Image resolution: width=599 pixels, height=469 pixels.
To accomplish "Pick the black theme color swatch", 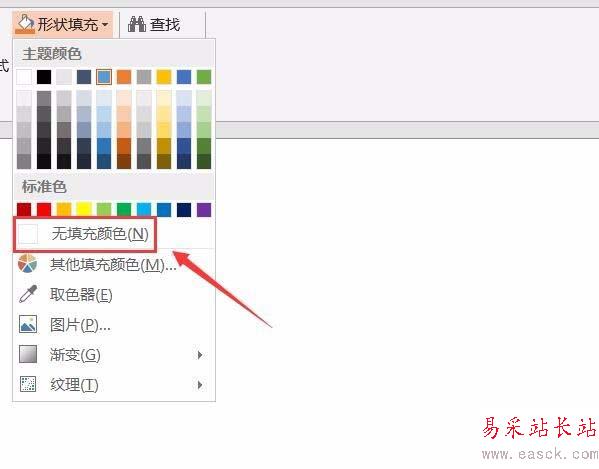I will [44, 77].
